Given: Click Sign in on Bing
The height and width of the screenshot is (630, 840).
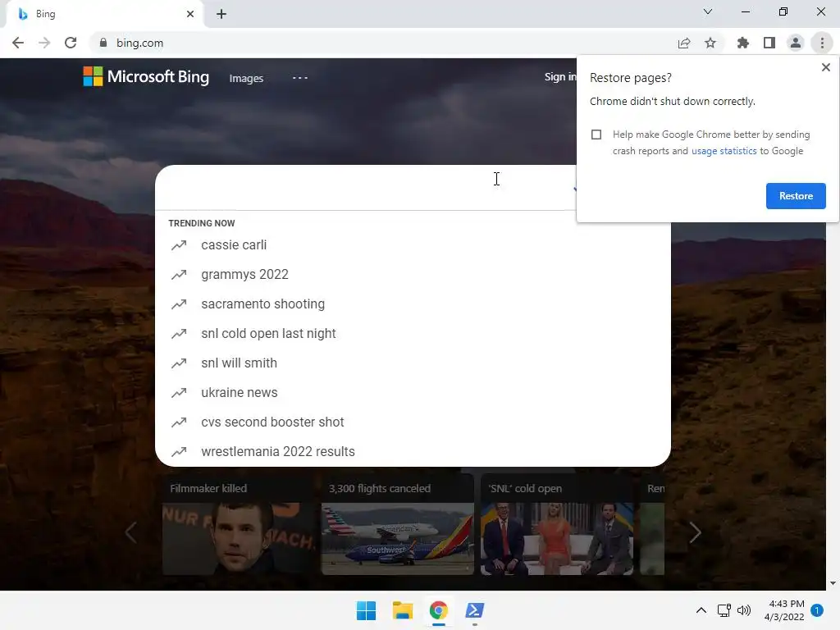Looking at the screenshot, I should (559, 77).
